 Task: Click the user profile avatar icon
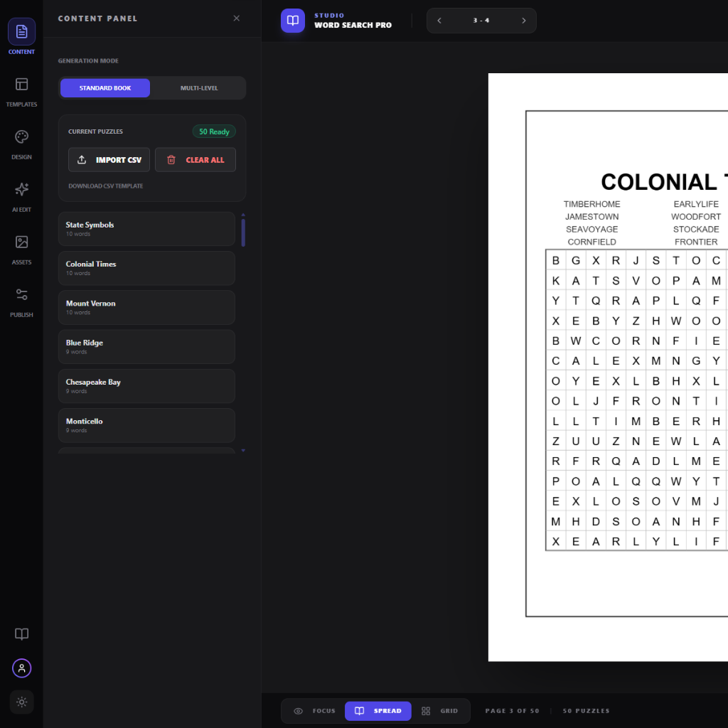pyautogui.click(x=21, y=668)
